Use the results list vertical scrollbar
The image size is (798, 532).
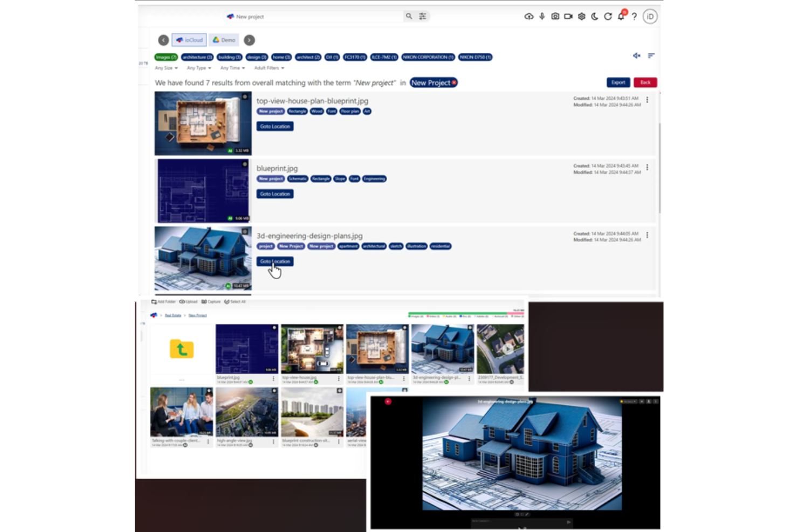pyautogui.click(x=659, y=167)
